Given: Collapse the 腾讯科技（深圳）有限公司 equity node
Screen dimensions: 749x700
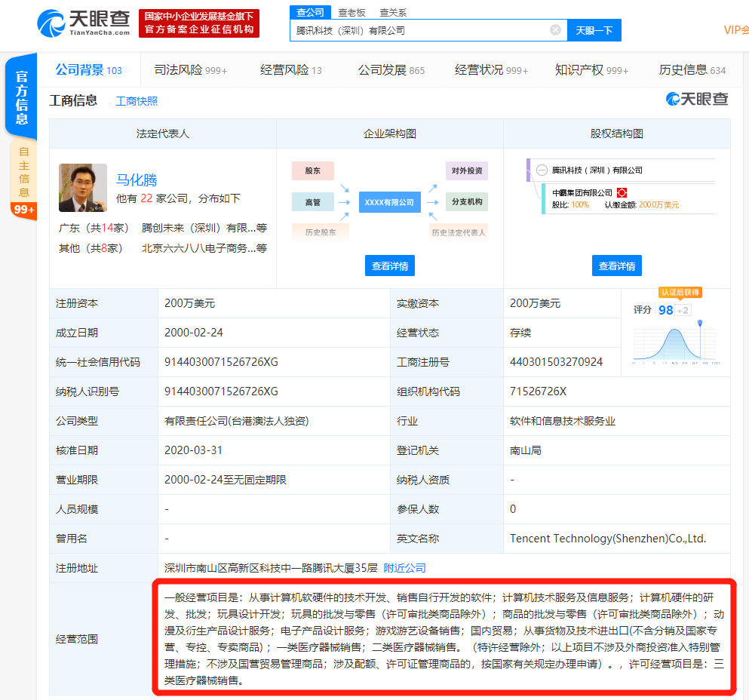Looking at the screenshot, I should (x=542, y=170).
